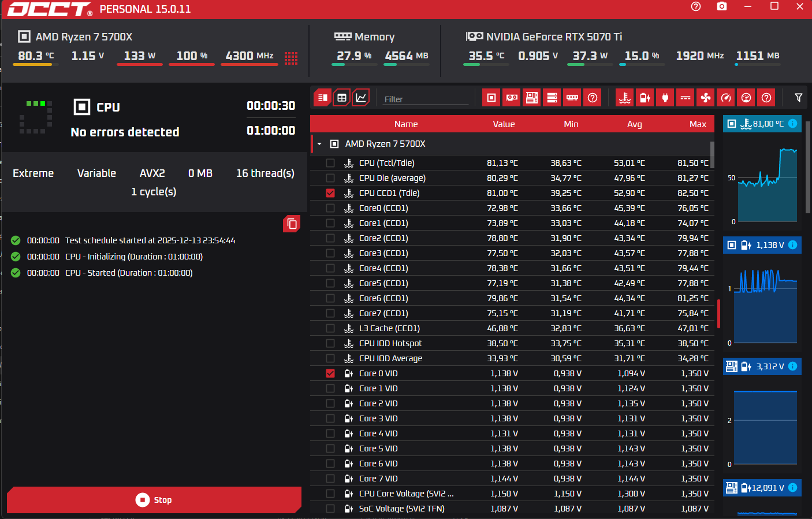Image resolution: width=812 pixels, height=519 pixels.
Task: Sort table by Max column
Action: (x=698, y=124)
